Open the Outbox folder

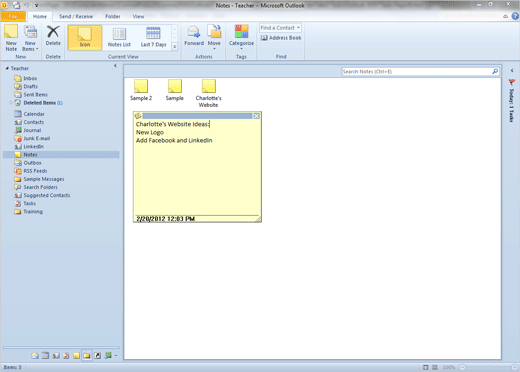pyautogui.click(x=32, y=163)
